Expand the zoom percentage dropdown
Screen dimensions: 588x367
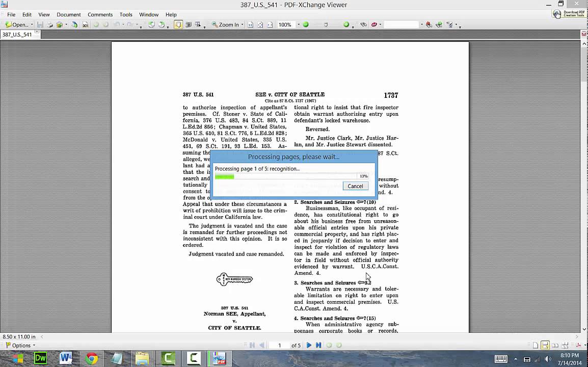click(299, 24)
